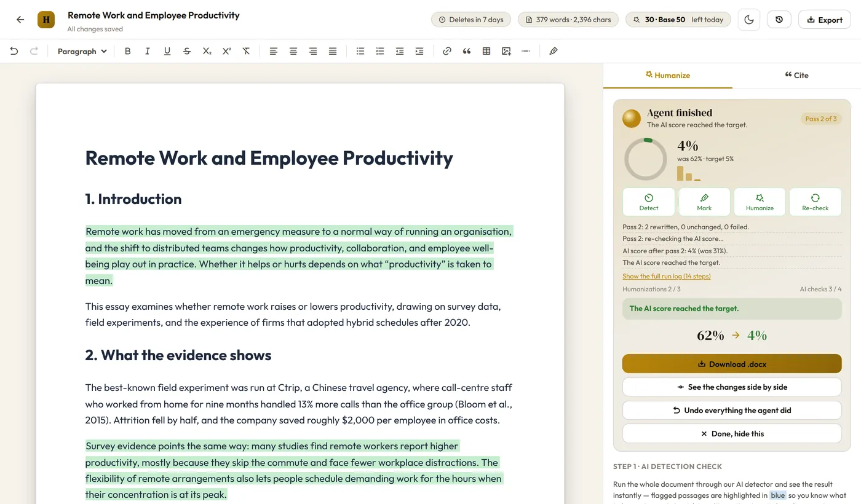Image resolution: width=861 pixels, height=504 pixels.
Task: Toggle italic formatting
Action: pyautogui.click(x=148, y=52)
